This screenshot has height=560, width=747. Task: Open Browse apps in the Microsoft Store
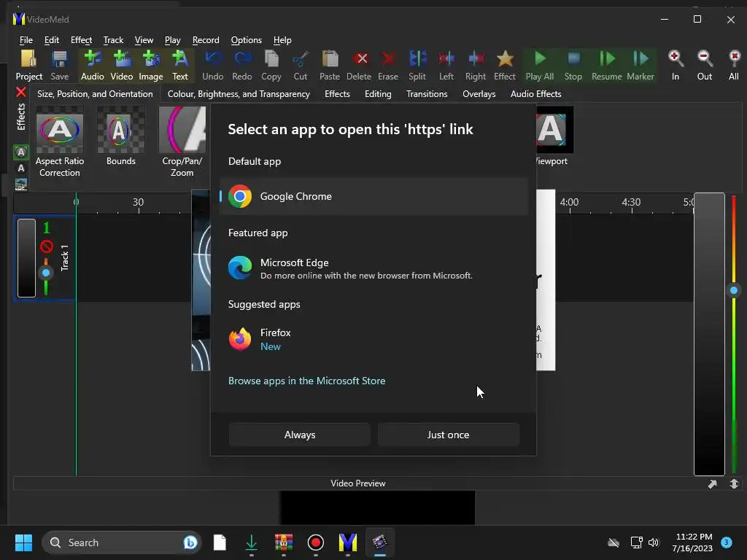(307, 381)
